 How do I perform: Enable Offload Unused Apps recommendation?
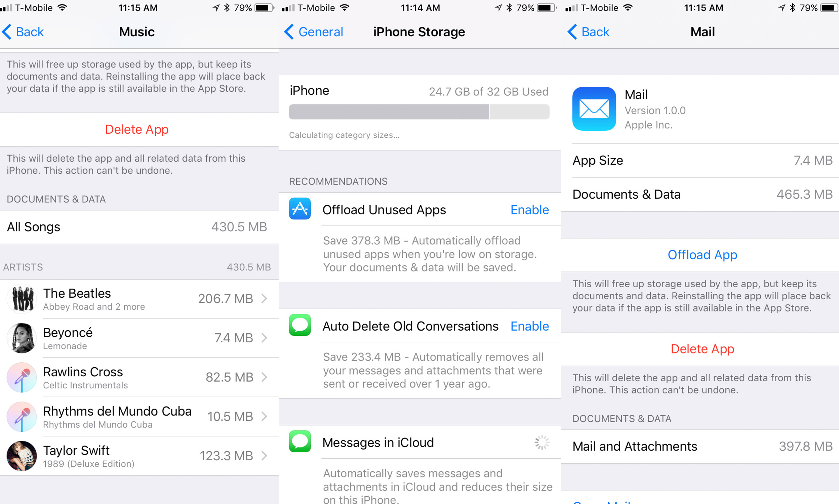pyautogui.click(x=530, y=210)
